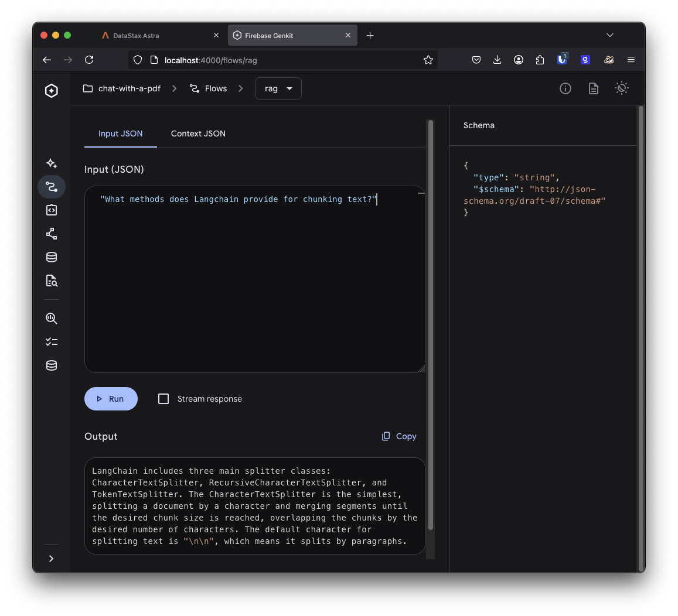The height and width of the screenshot is (616, 678).
Task: Open the rag flow dropdown
Action: [278, 88]
